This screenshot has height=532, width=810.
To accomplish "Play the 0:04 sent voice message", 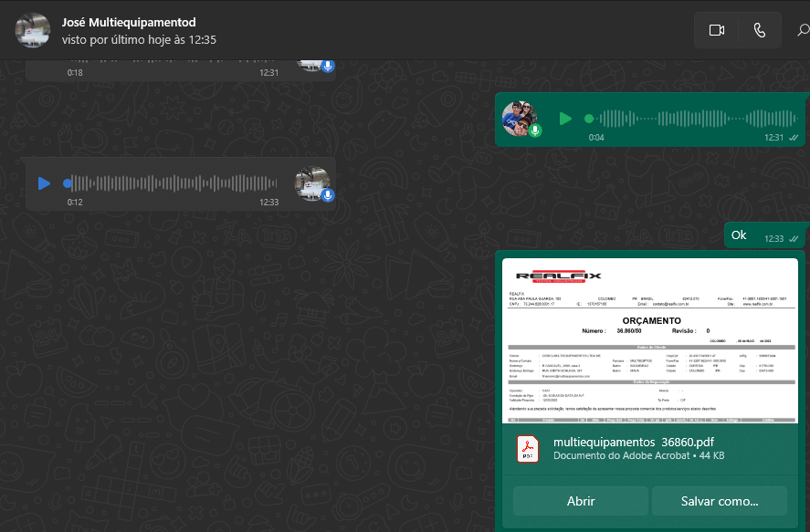I will pos(565,119).
